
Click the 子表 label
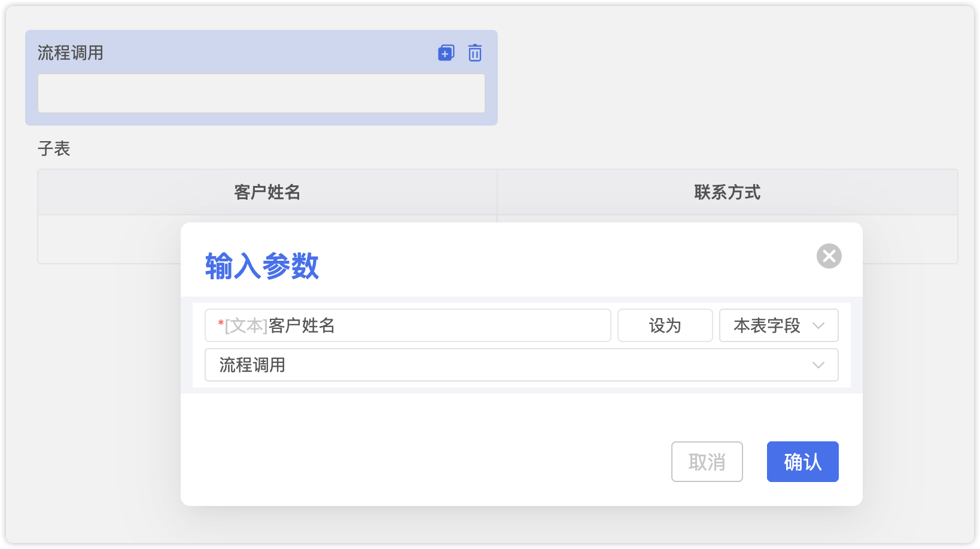click(x=54, y=148)
